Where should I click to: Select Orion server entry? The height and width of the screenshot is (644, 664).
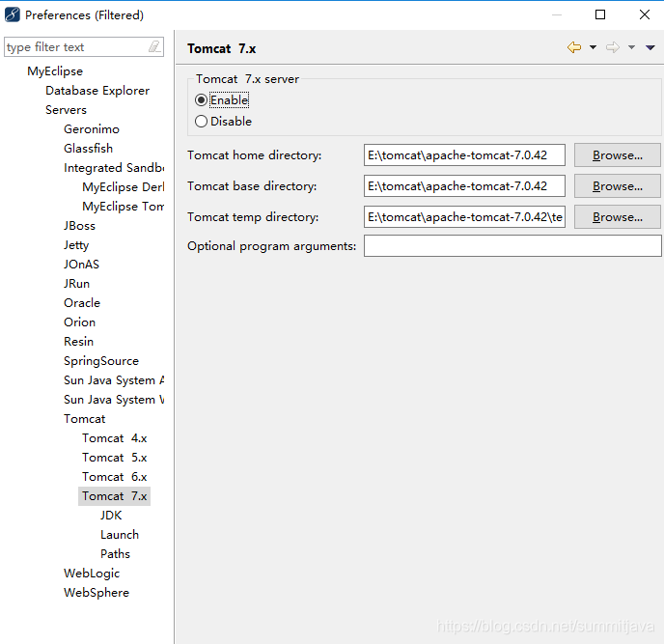79,322
